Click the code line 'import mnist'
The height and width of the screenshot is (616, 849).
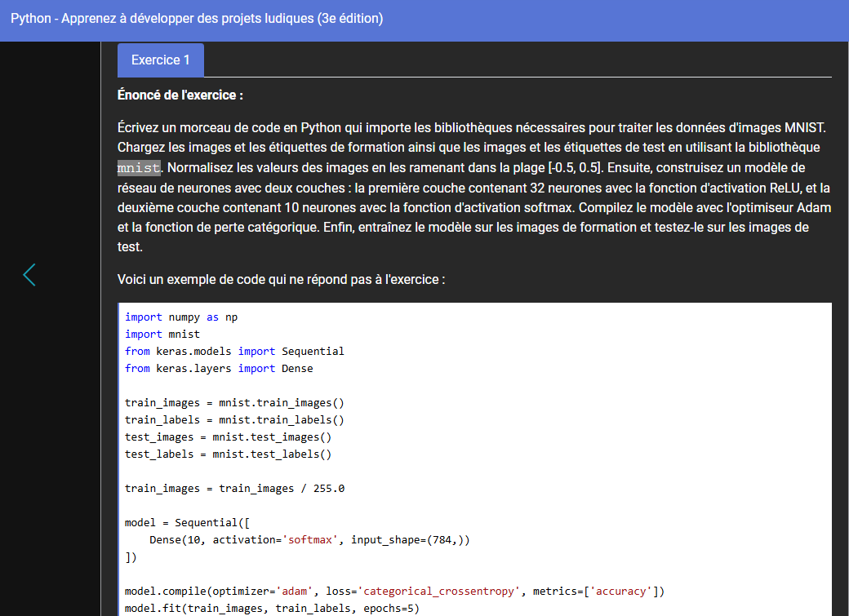[162, 335]
